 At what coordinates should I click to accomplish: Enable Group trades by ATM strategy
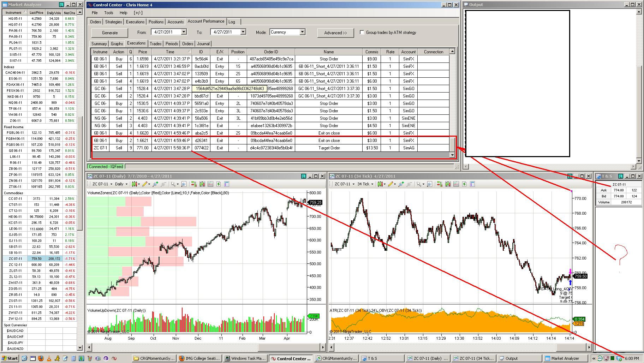[362, 32]
